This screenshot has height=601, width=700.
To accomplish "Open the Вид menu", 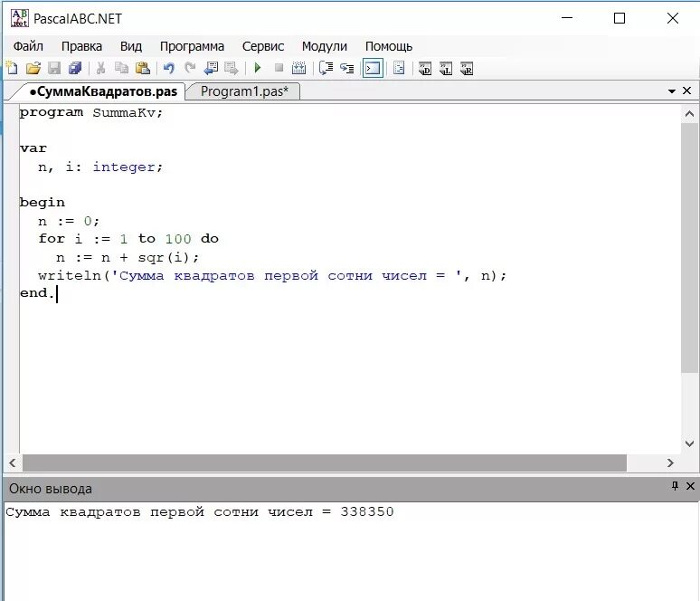I will (x=131, y=46).
